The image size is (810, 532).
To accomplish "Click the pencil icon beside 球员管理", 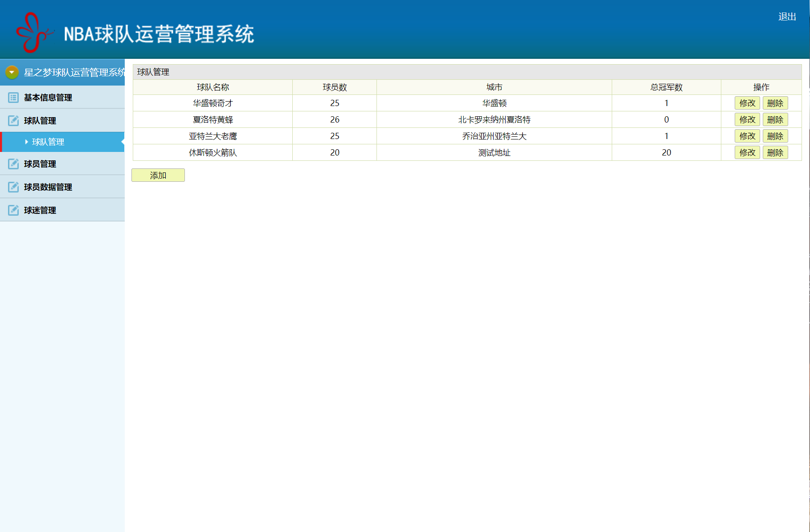I will 13,164.
